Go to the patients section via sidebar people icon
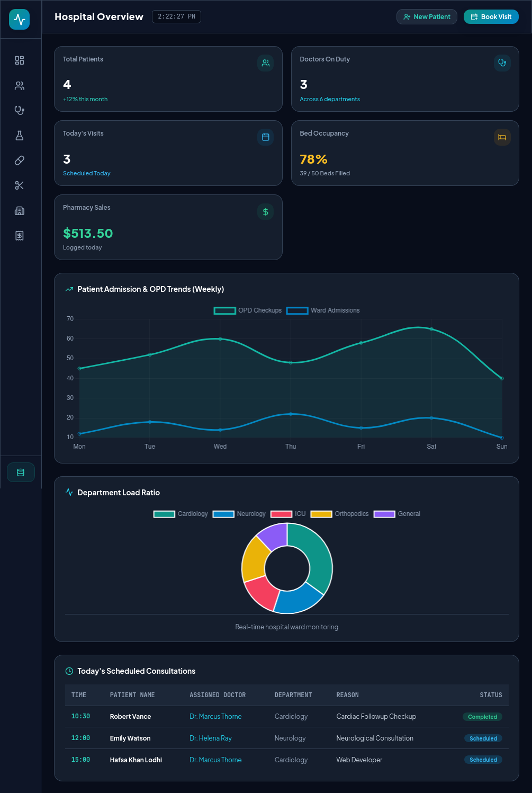532x793 pixels. tap(20, 85)
